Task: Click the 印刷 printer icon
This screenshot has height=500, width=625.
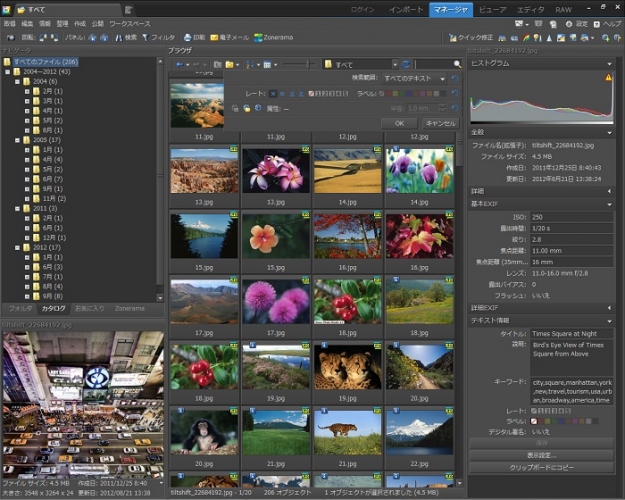Action: 187,37
